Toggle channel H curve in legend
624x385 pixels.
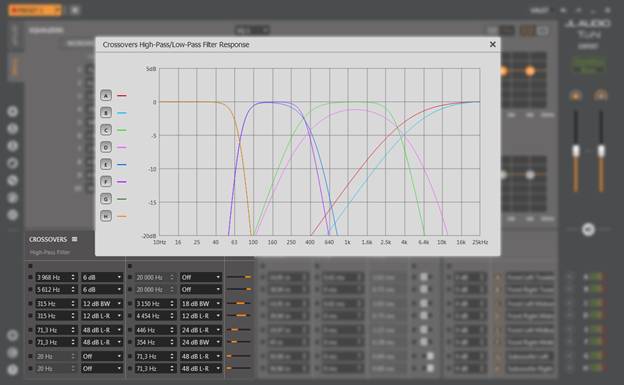click(x=105, y=216)
